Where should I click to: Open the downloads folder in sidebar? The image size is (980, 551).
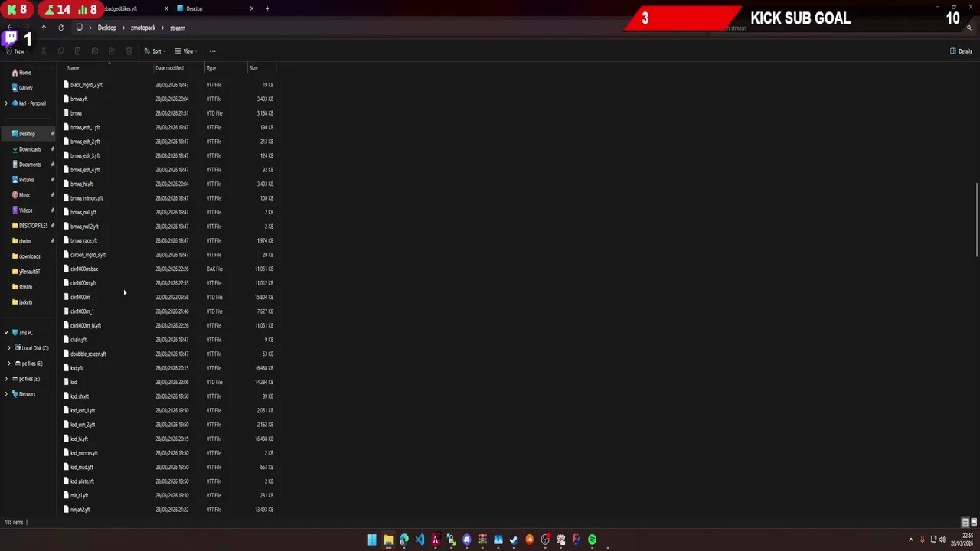click(x=25, y=256)
